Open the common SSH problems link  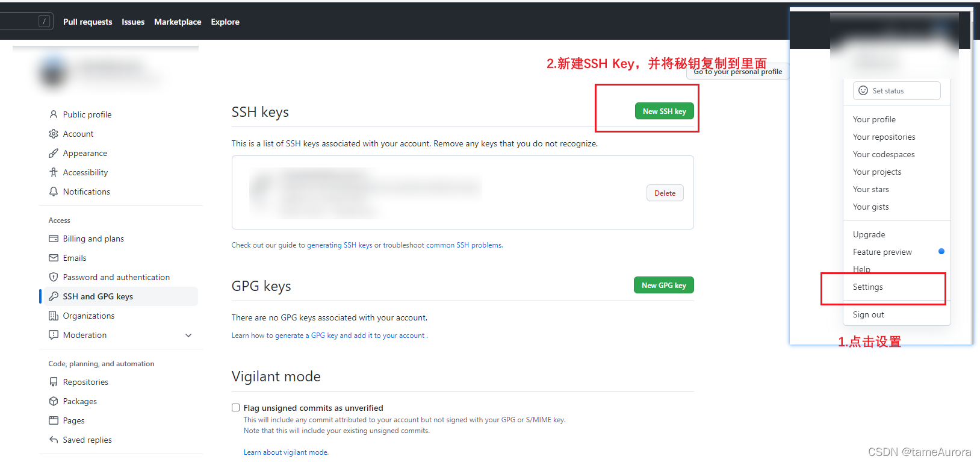(464, 245)
